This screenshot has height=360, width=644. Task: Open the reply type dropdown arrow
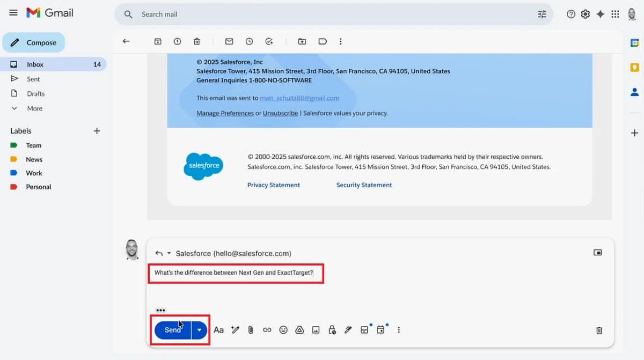point(169,253)
